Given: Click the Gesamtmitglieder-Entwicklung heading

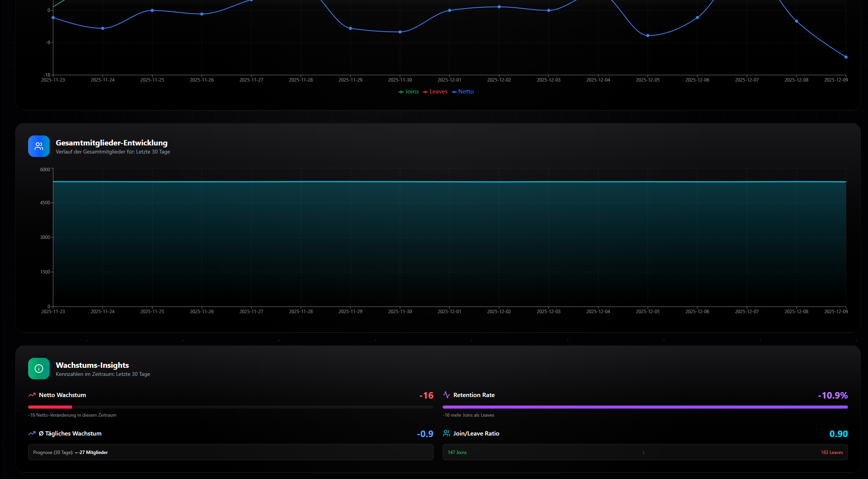Looking at the screenshot, I should (x=112, y=143).
